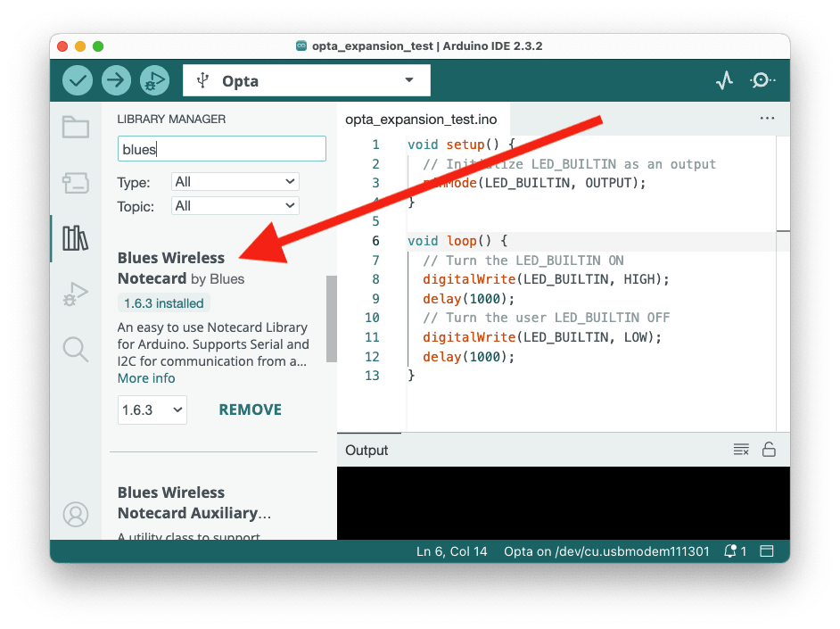The width and height of the screenshot is (840, 629).
Task: Open the Serial Plotter
Action: [724, 80]
